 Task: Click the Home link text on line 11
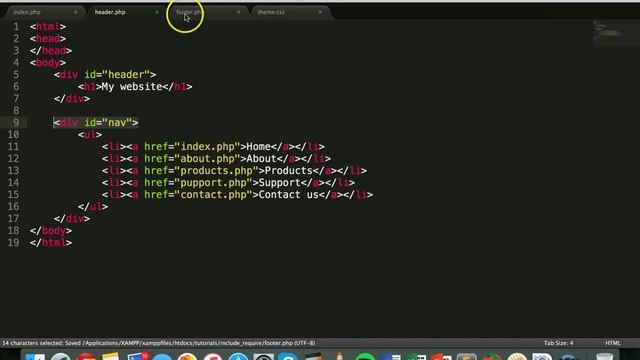(258, 147)
